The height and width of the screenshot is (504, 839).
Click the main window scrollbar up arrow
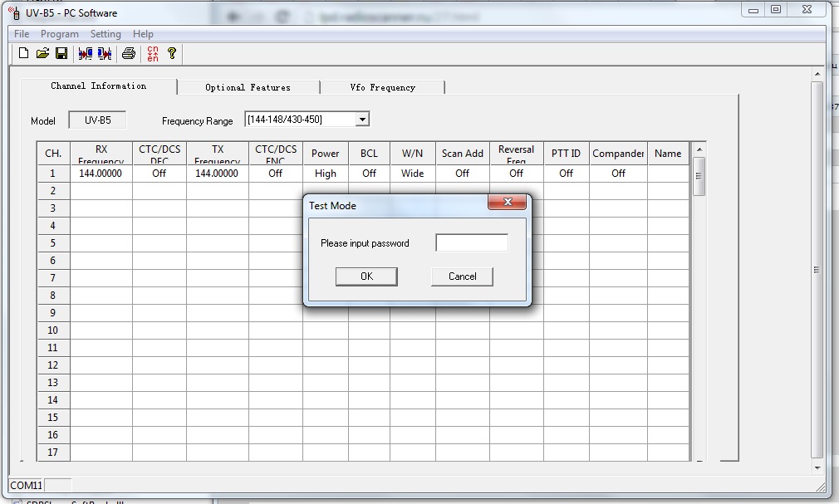coord(817,74)
